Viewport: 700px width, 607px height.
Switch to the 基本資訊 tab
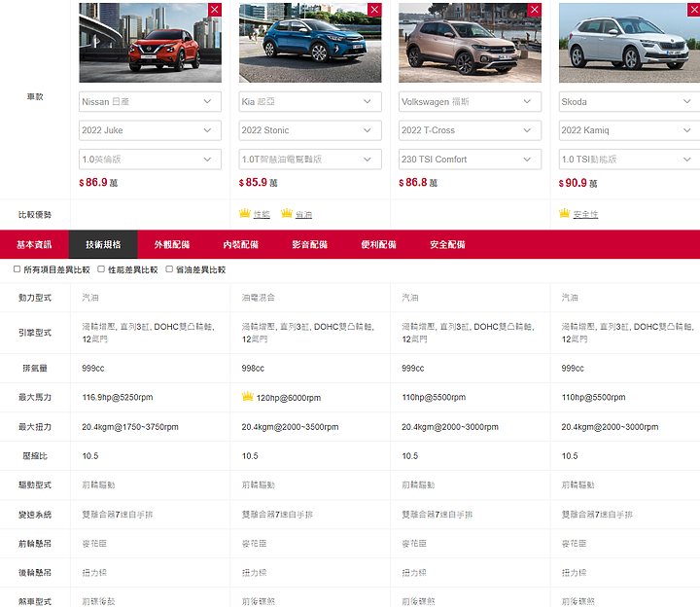point(34,244)
